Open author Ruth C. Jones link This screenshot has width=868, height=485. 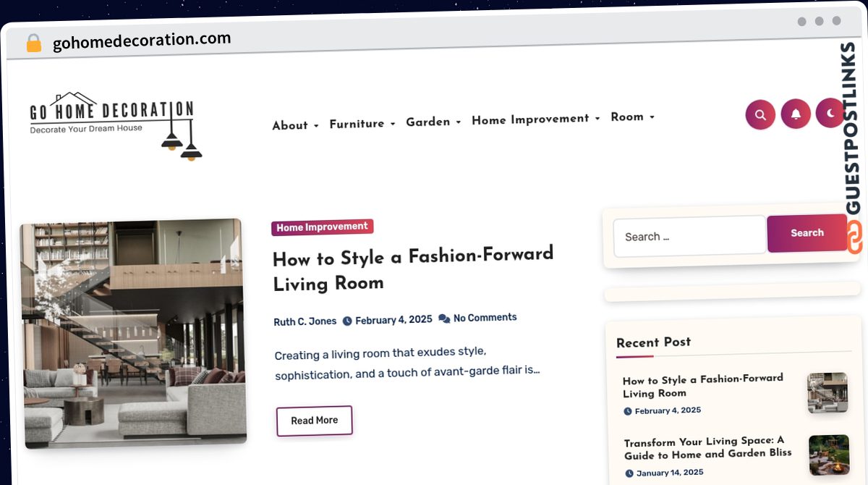[x=305, y=321]
